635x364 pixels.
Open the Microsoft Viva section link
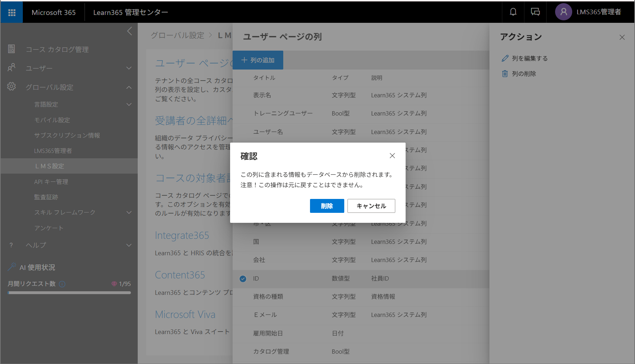185,314
